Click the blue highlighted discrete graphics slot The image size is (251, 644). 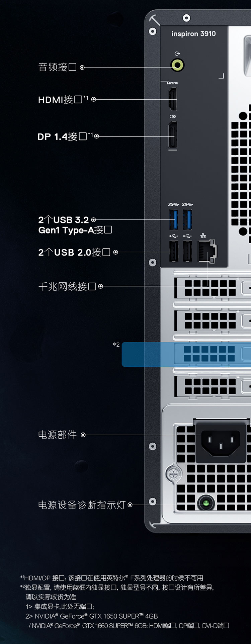186,354
